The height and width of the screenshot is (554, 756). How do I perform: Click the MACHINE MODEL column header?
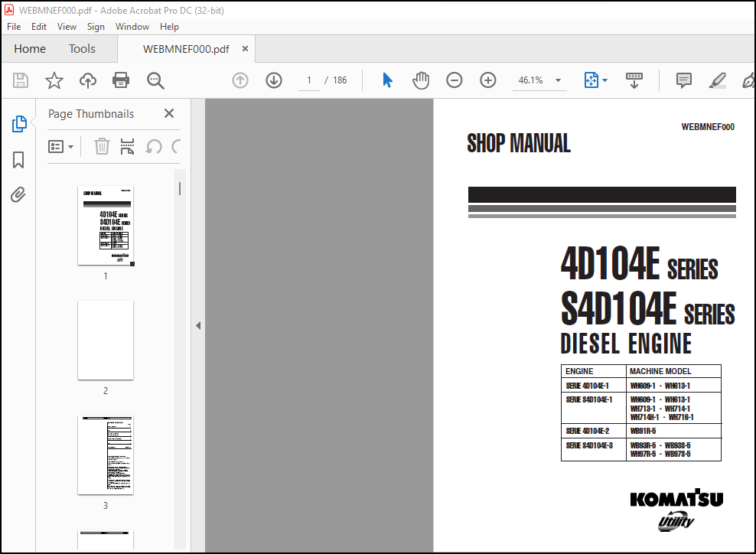(x=660, y=371)
